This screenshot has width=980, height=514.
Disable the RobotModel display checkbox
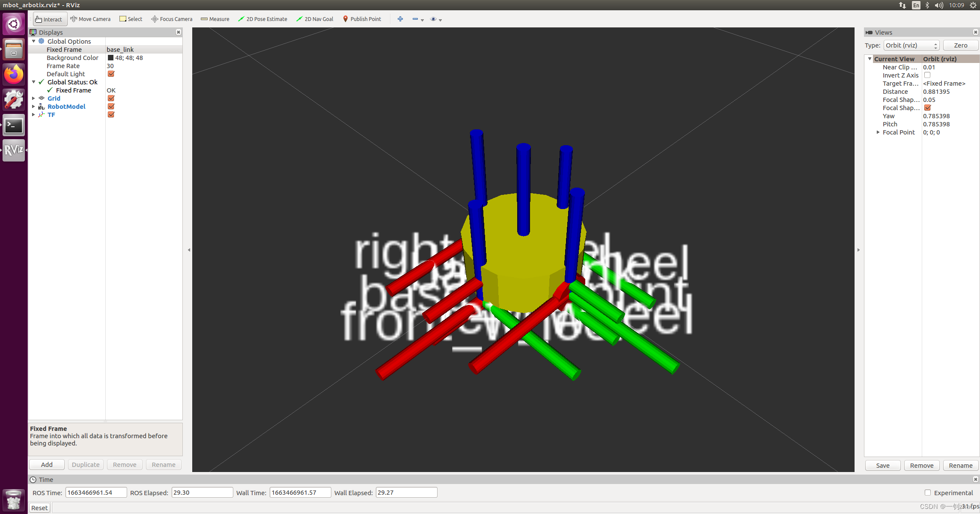pos(111,106)
